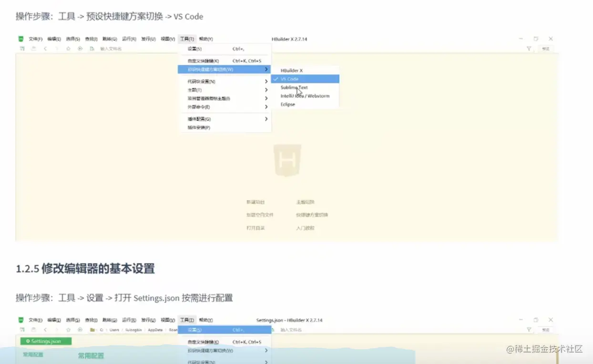Open the 选择(S) menu in the HBuilder X 2.7.14 window
The height and width of the screenshot is (364, 593).
72,39
